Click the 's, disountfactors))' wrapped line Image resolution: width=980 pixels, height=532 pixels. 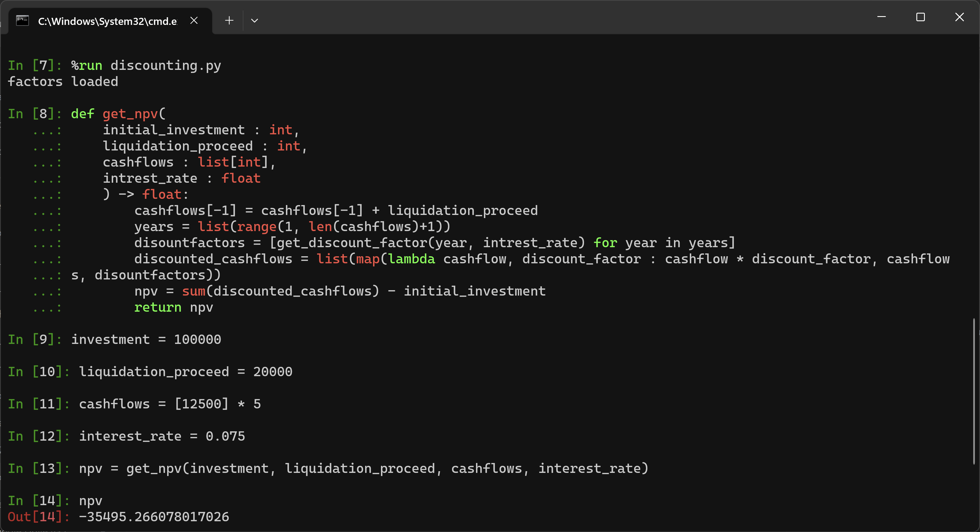pos(146,275)
